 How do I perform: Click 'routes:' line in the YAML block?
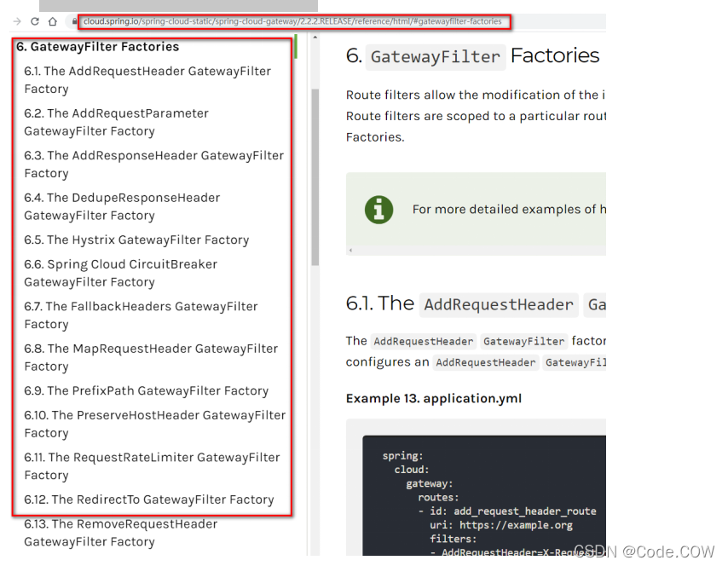click(438, 497)
